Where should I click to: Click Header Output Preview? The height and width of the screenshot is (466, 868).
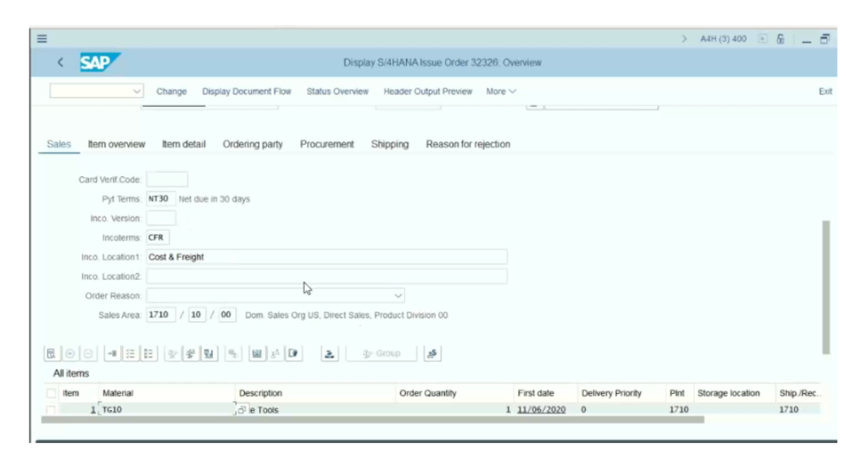point(428,92)
